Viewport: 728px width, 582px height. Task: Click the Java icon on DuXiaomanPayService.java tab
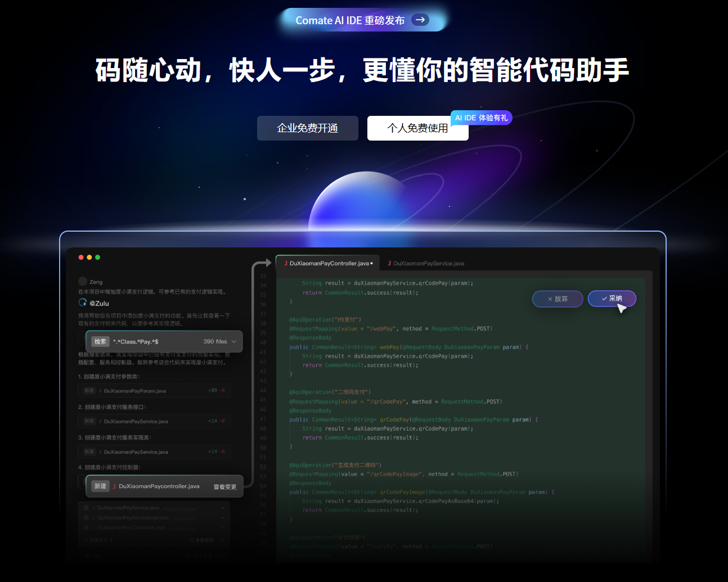tap(389, 263)
